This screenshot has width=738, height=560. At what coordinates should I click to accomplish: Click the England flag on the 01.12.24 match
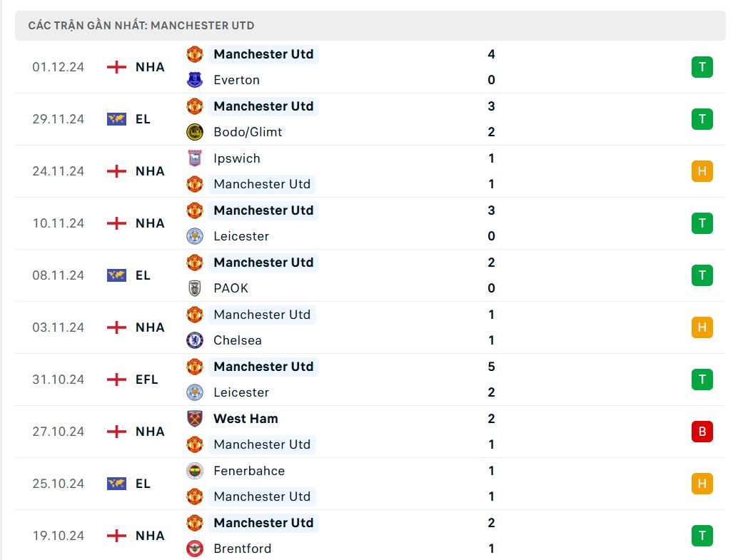pos(116,67)
